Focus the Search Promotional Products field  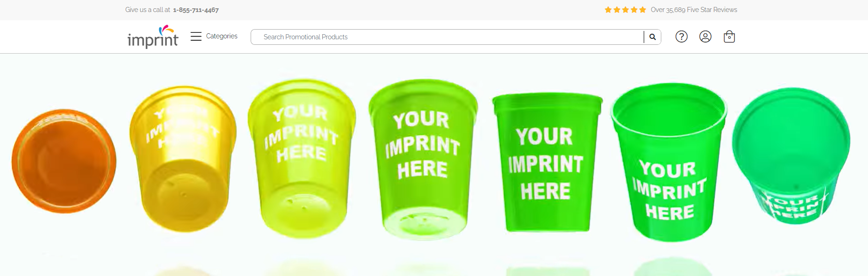pyautogui.click(x=447, y=37)
